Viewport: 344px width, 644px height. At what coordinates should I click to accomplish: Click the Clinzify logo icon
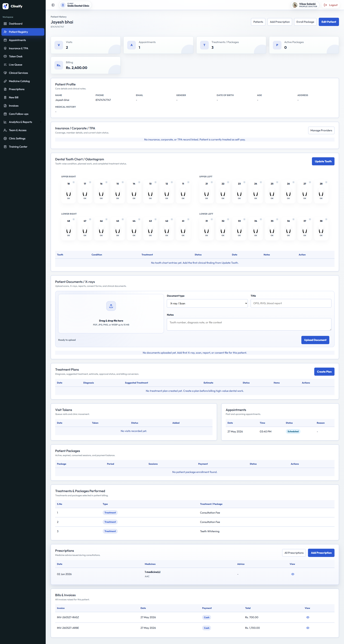(6, 6)
